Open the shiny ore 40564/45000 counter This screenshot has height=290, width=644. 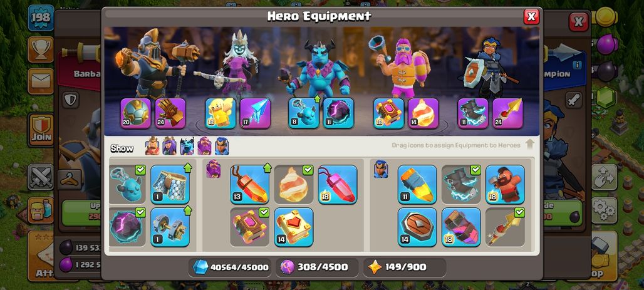230,267
